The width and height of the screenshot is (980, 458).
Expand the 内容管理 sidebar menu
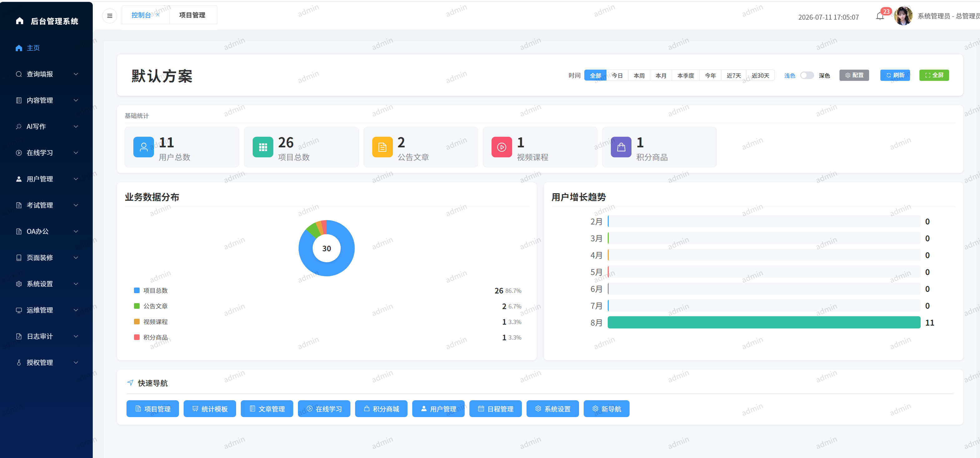tap(47, 101)
